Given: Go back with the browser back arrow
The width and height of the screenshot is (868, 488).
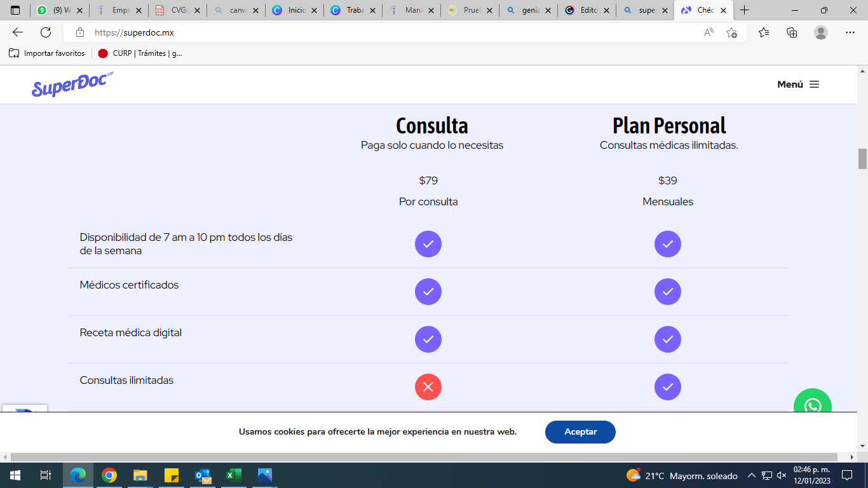Looking at the screenshot, I should point(18,32).
